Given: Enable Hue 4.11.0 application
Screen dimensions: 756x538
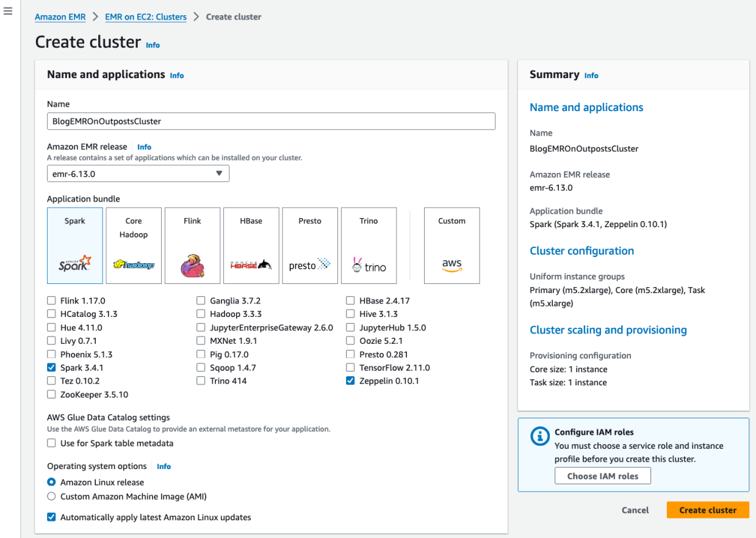Looking at the screenshot, I should tap(51, 327).
